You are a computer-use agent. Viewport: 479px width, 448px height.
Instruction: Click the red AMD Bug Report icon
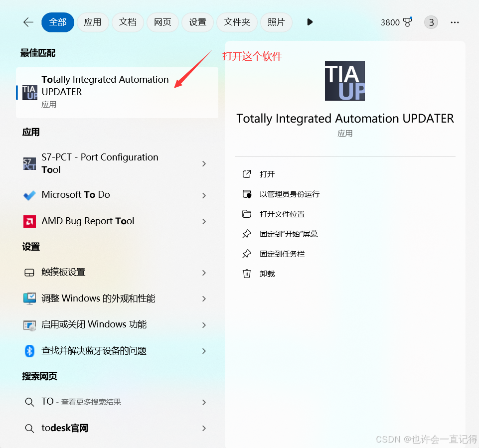click(29, 221)
